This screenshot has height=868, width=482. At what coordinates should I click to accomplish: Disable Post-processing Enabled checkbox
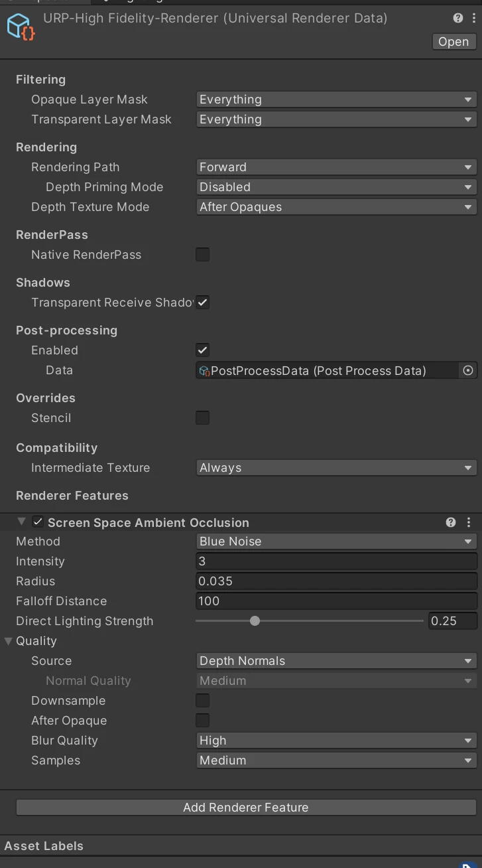pyautogui.click(x=203, y=350)
